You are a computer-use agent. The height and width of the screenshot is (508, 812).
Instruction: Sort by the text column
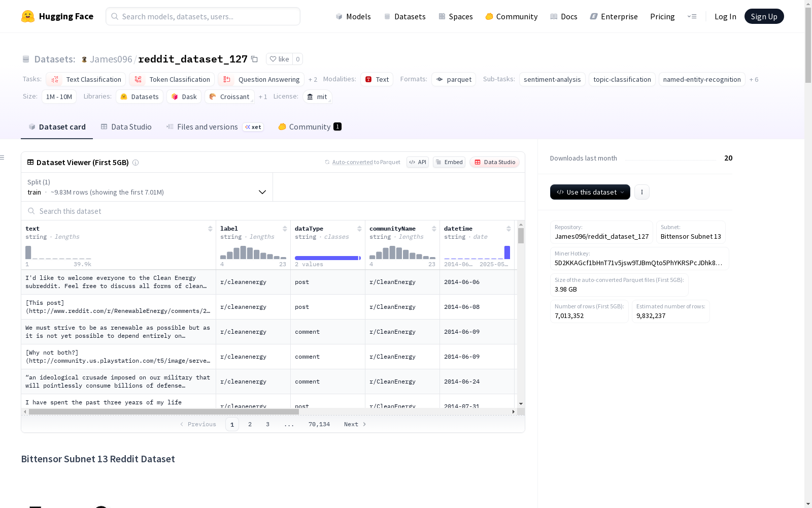210,229
